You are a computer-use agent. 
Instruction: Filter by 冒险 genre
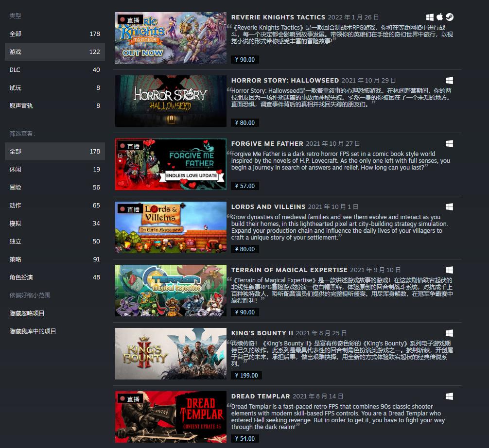pos(55,188)
